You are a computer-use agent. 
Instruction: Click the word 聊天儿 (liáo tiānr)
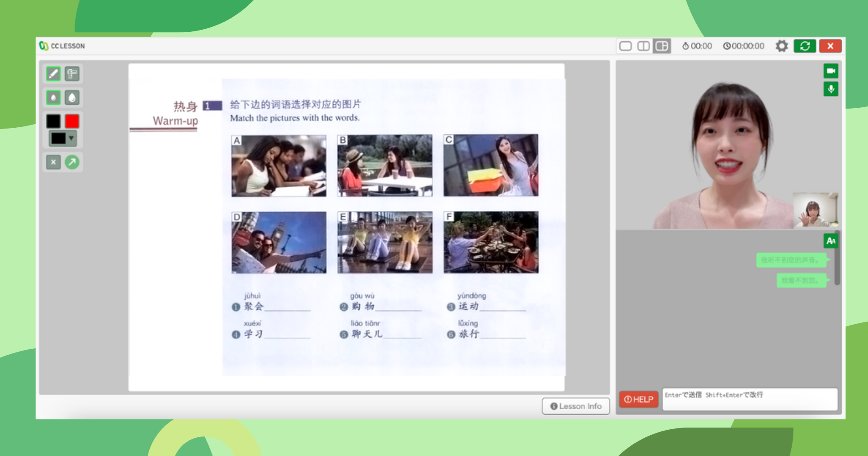click(367, 334)
